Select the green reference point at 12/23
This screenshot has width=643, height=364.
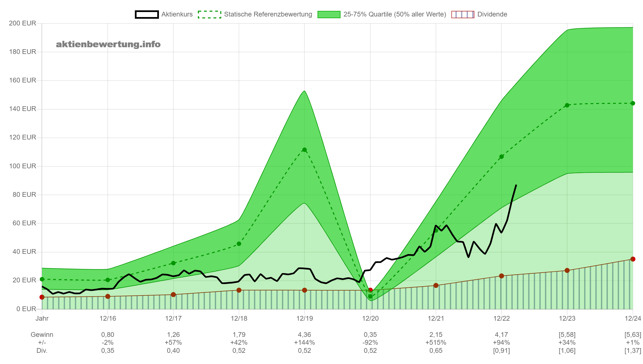[x=567, y=105]
